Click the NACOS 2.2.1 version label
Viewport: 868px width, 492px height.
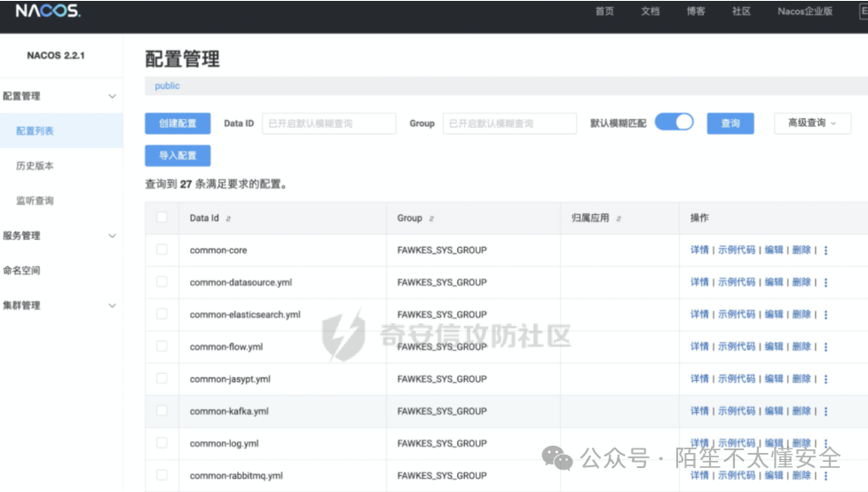pos(56,55)
